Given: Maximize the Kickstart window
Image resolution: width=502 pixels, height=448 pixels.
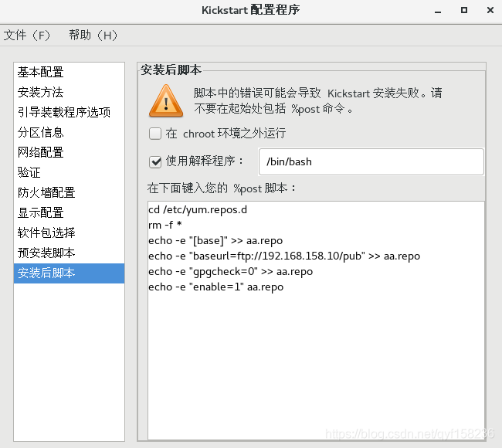Looking at the screenshot, I should [x=464, y=10].
